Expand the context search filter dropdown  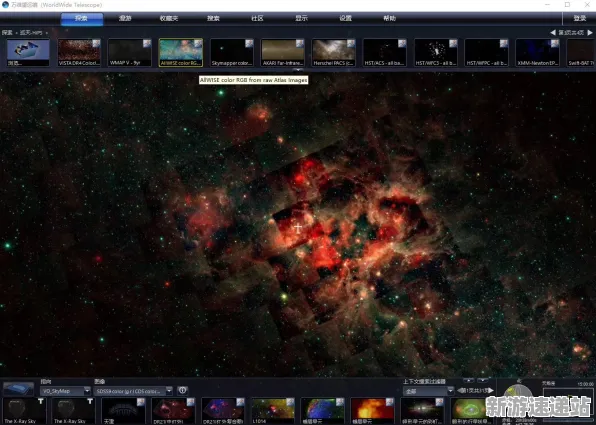[x=450, y=391]
